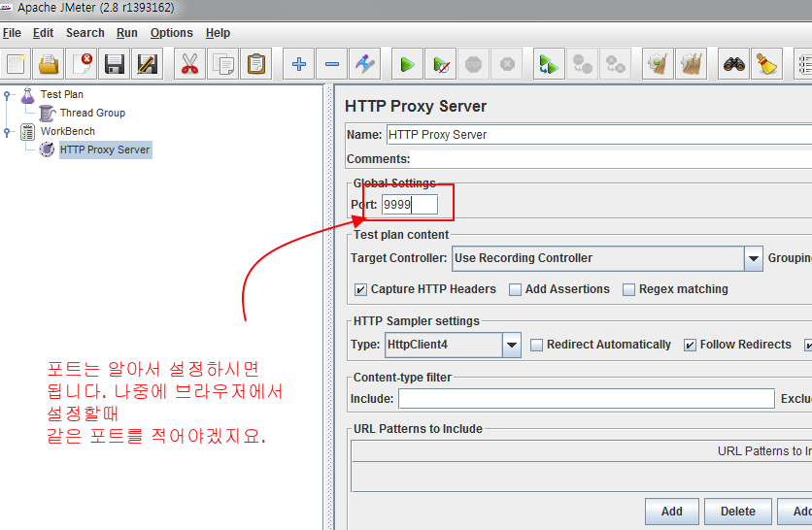Cut selection with scissors icon
Viewport: 812px width, 530px height.
pos(190,65)
